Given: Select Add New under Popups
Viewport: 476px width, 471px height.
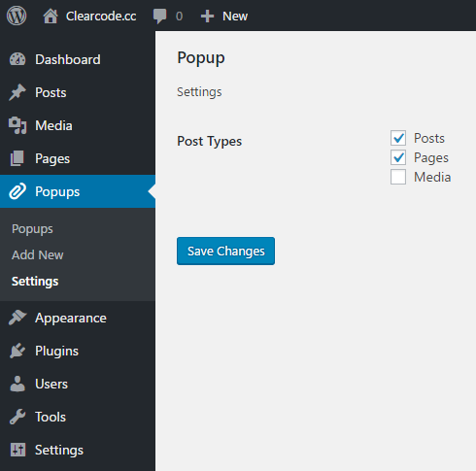Looking at the screenshot, I should [38, 255].
